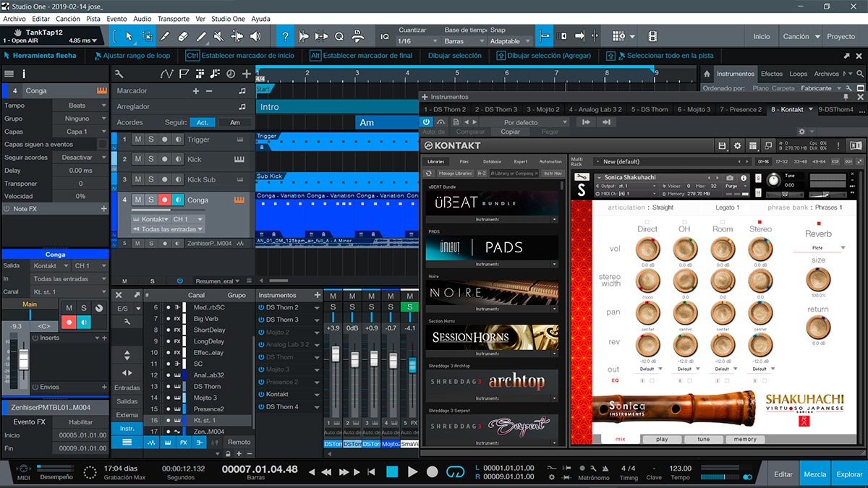Toggle DS Thorn 2 instrument power
Image resolution: width=868 pixels, height=488 pixels.
[261, 307]
